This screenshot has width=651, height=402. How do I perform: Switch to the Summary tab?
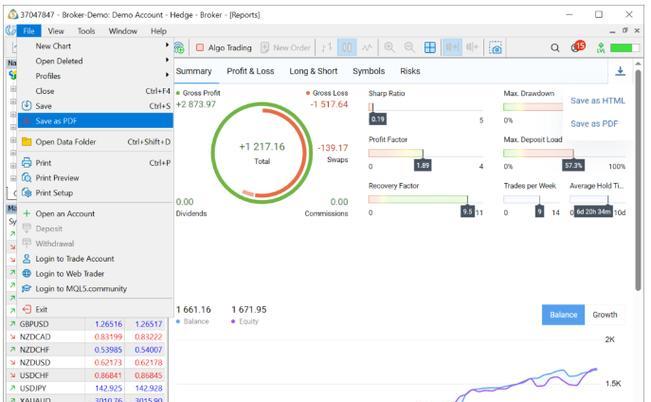(193, 71)
